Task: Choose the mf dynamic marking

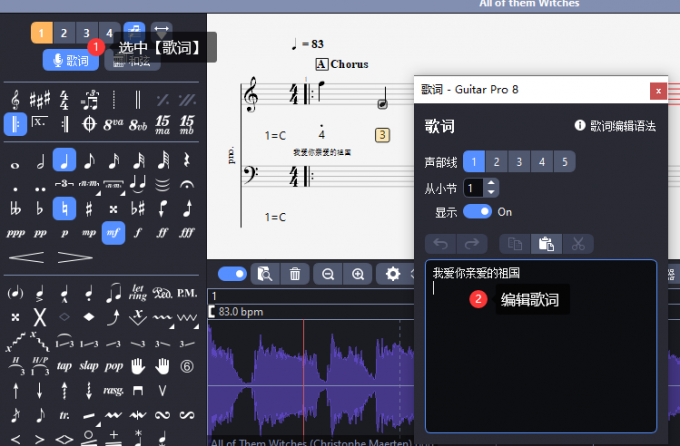Action: (x=113, y=232)
